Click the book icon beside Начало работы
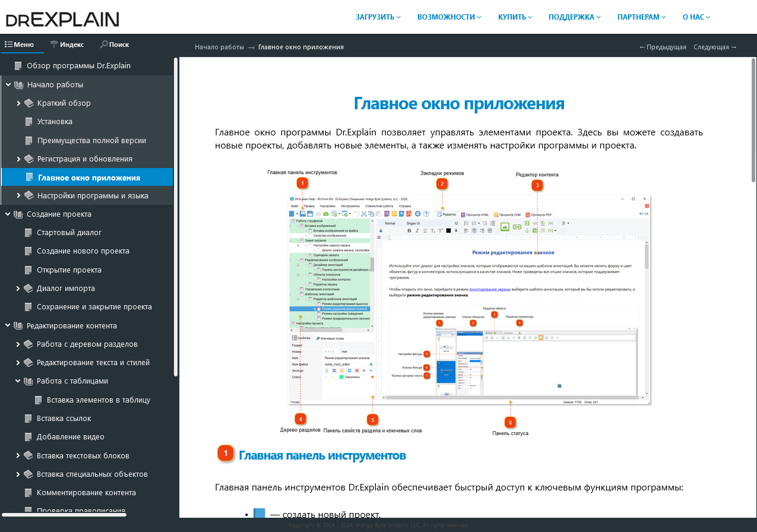This screenshot has height=532, width=757. point(18,85)
